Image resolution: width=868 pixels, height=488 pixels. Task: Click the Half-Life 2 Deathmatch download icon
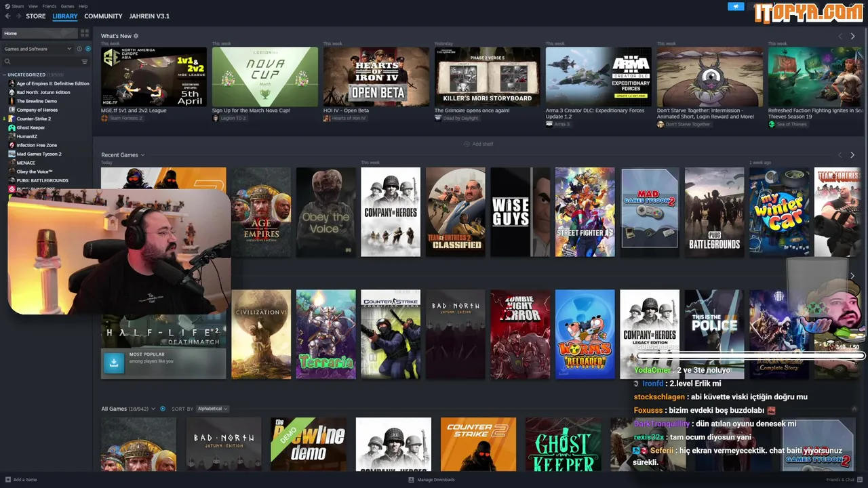114,363
